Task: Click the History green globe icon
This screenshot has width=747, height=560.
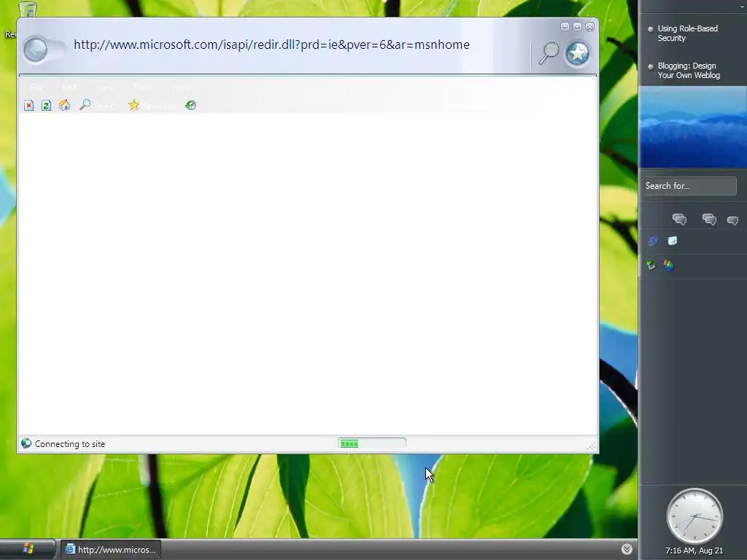Action: point(190,105)
